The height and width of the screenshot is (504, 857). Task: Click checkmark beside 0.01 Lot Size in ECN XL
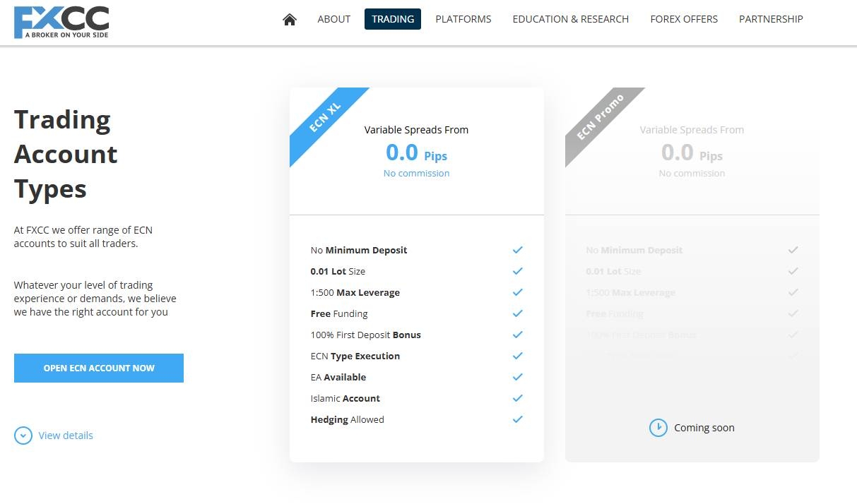[x=518, y=271]
